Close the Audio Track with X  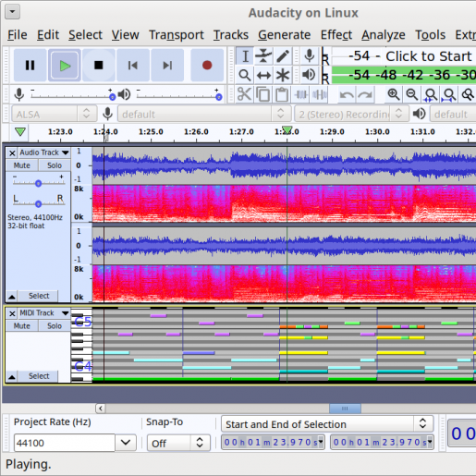(12, 153)
